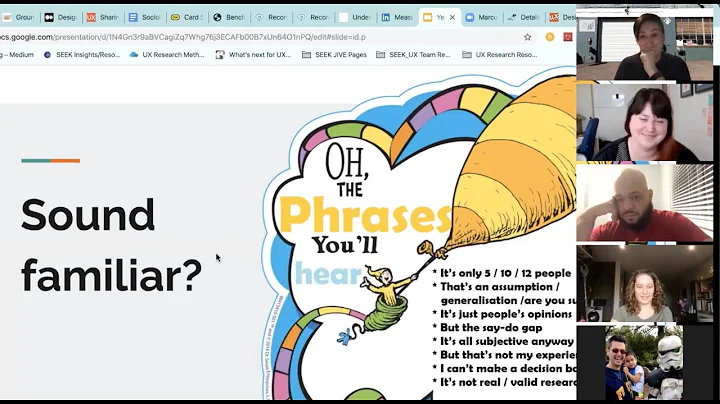The width and height of the screenshot is (720, 404).
Task: Bookmark this page with the star icon
Action: pos(528,37)
